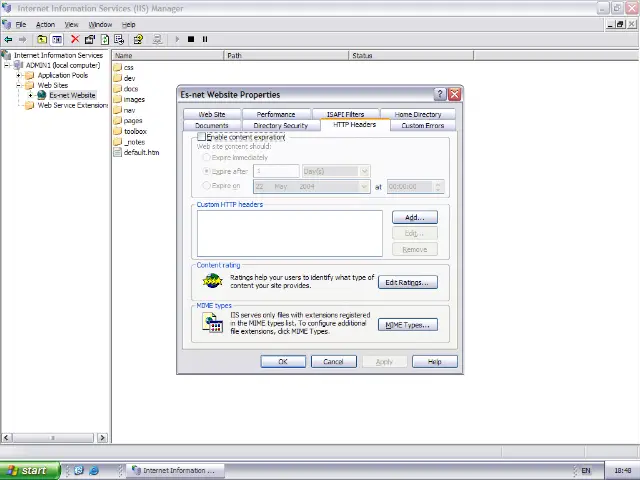Click the Stop item square icon

pyautogui.click(x=191, y=39)
